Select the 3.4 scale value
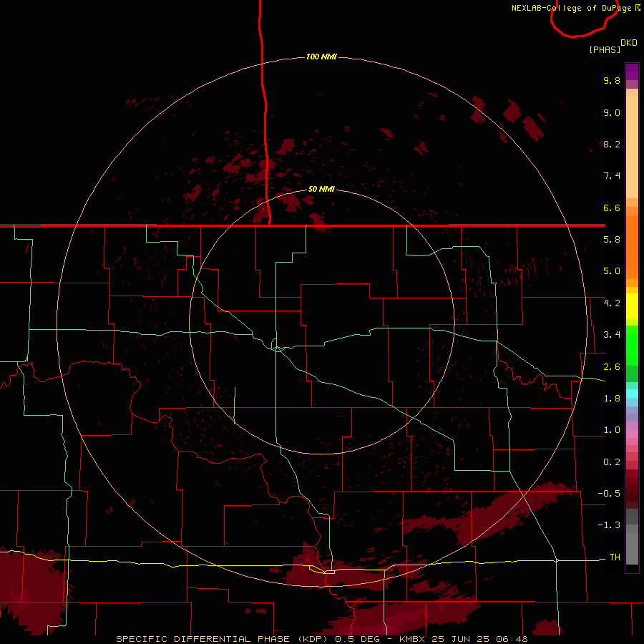The width and height of the screenshot is (644, 644). coord(612,335)
